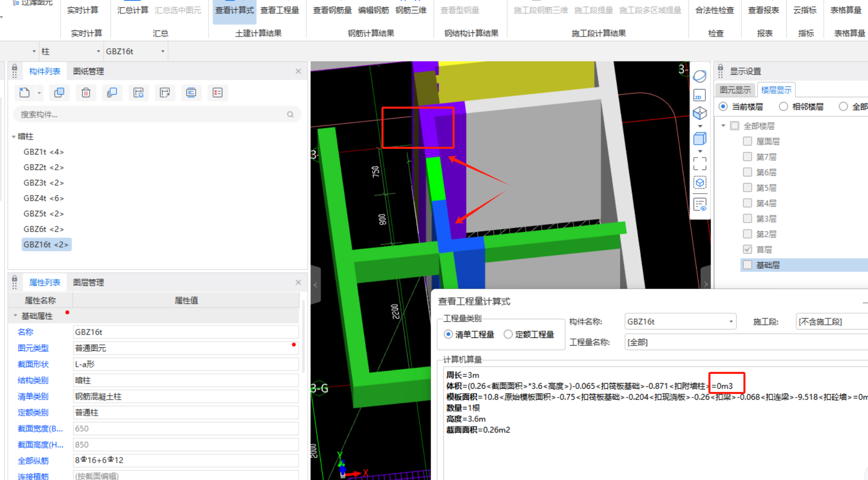Viewport: 868px width, 480px height.
Task: Select GBZ5t in the component list
Action: (x=43, y=213)
